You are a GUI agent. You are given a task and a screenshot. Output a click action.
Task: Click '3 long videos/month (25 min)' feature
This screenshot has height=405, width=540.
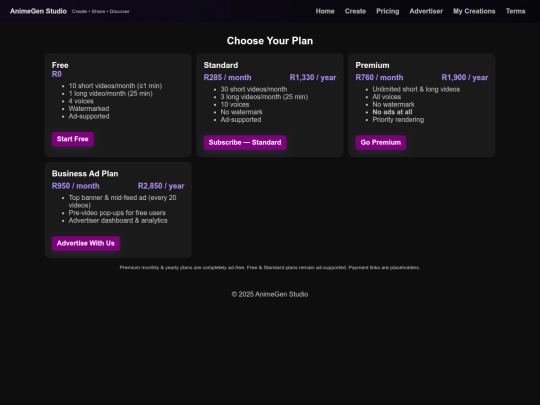pyautogui.click(x=264, y=97)
